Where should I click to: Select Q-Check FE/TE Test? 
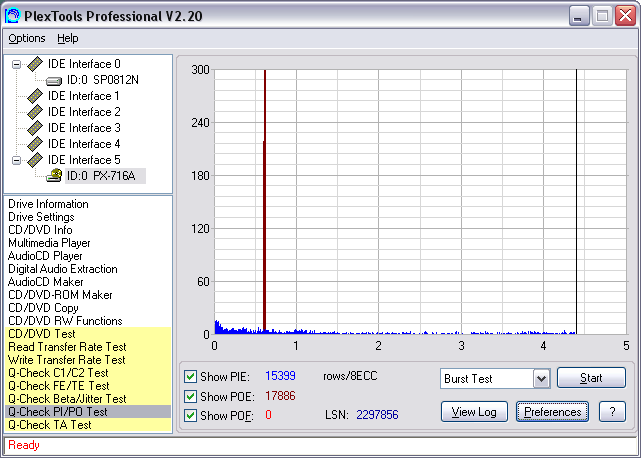[x=88, y=386]
